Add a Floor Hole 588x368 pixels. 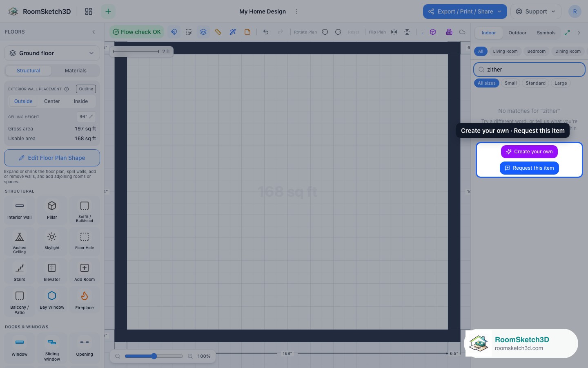pos(85,242)
